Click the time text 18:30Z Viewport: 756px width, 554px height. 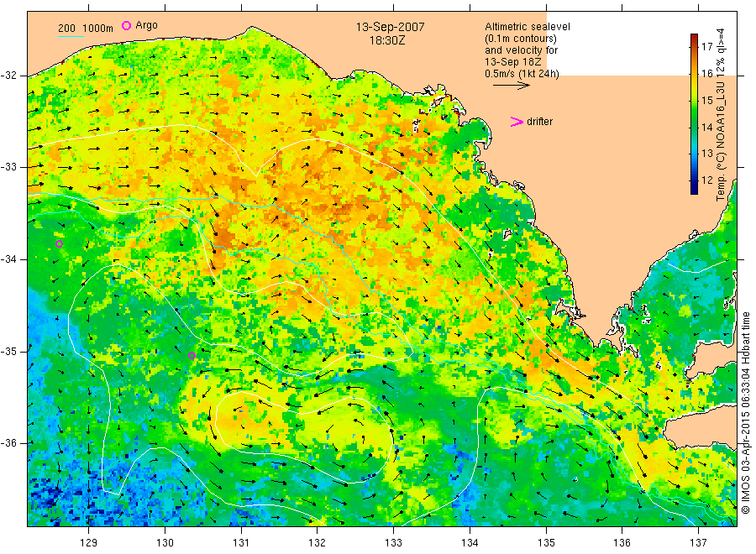pyautogui.click(x=387, y=41)
